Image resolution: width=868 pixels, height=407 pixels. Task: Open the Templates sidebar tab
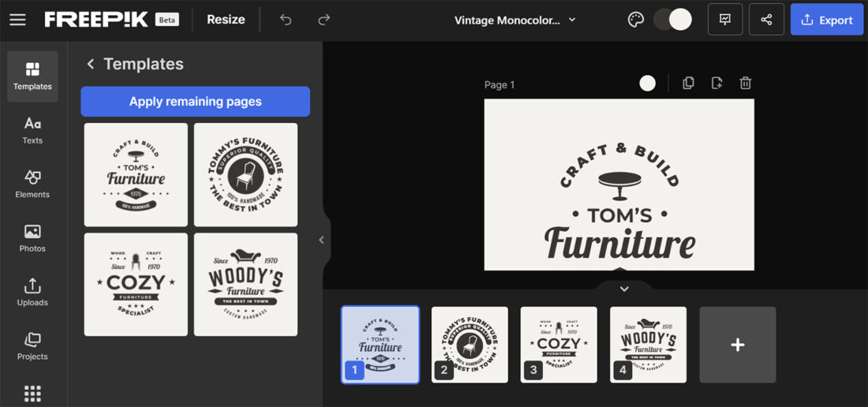pyautogui.click(x=32, y=77)
